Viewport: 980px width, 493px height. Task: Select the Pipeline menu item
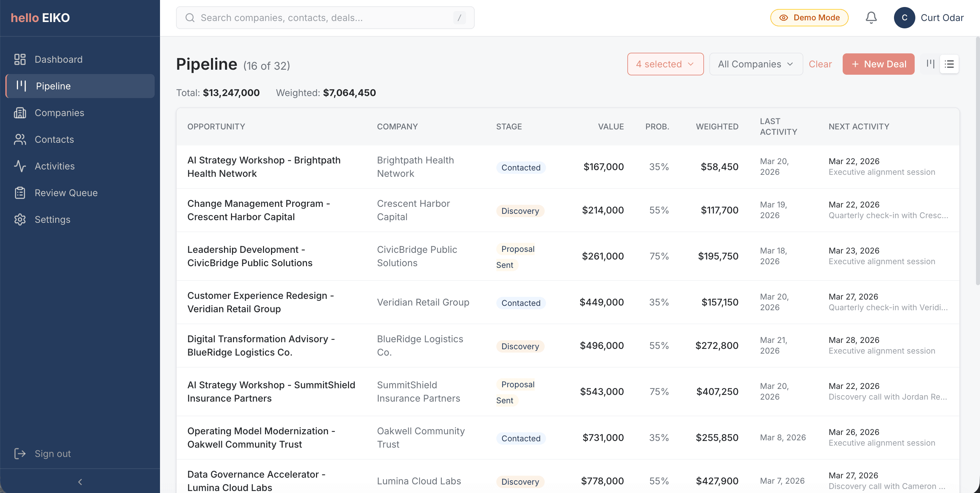click(x=80, y=86)
